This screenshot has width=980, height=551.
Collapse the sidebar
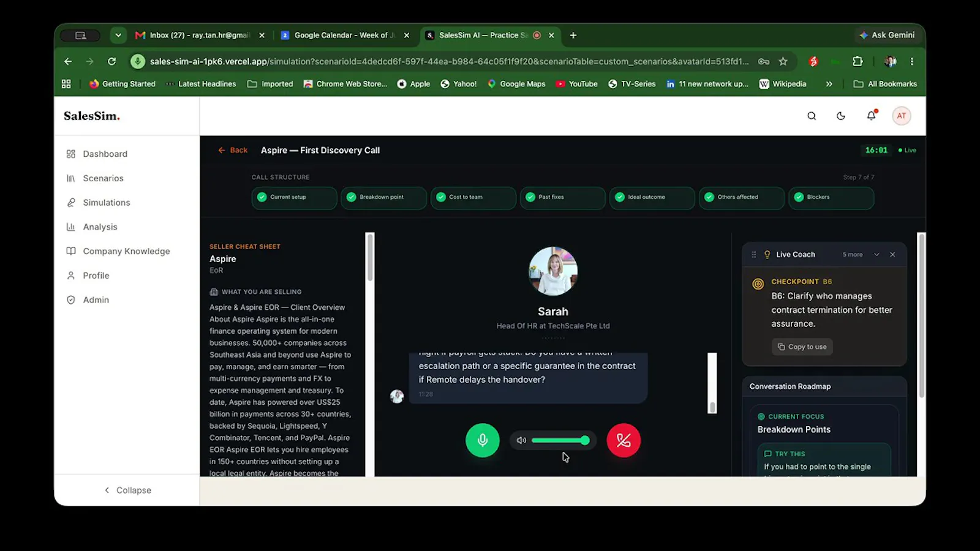point(127,490)
